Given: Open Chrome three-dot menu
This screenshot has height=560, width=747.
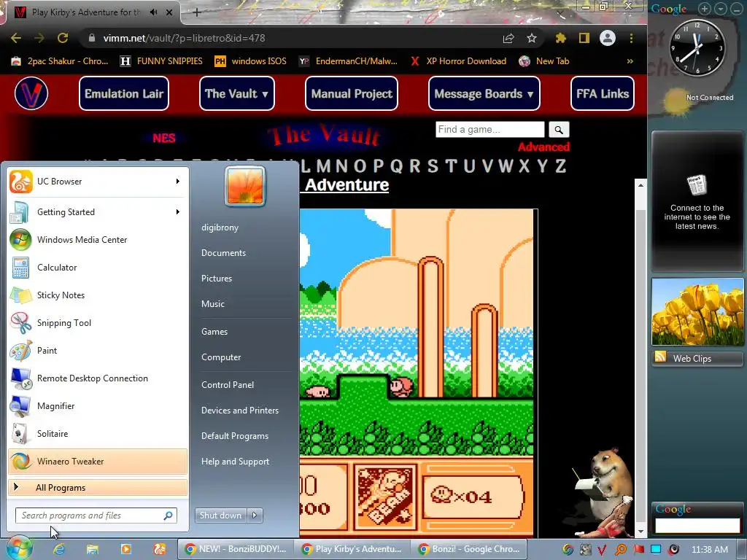Looking at the screenshot, I should [x=631, y=38].
